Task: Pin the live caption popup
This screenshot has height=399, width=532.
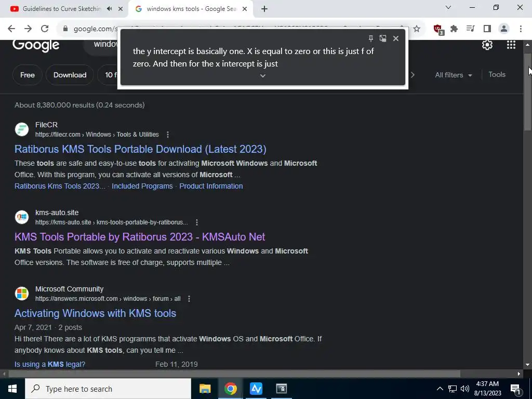Action: tap(370, 38)
